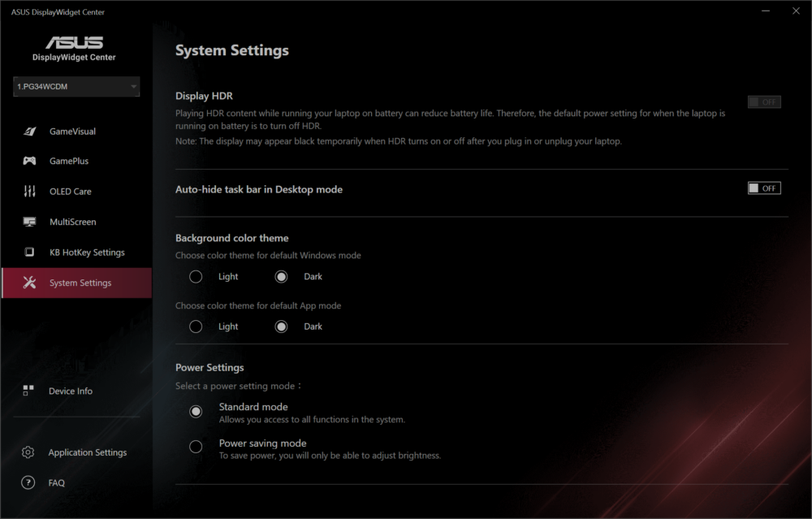Click the Device Info grid icon
Image resolution: width=812 pixels, height=519 pixels.
tap(28, 391)
